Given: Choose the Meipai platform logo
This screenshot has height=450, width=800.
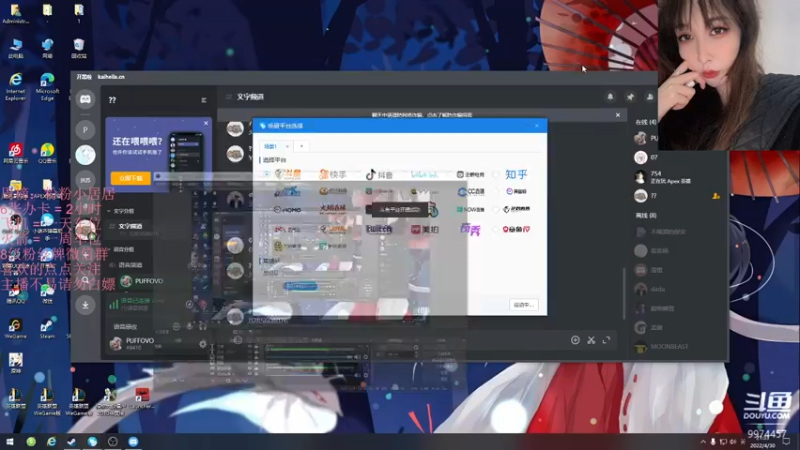Looking at the screenshot, I should [425, 230].
